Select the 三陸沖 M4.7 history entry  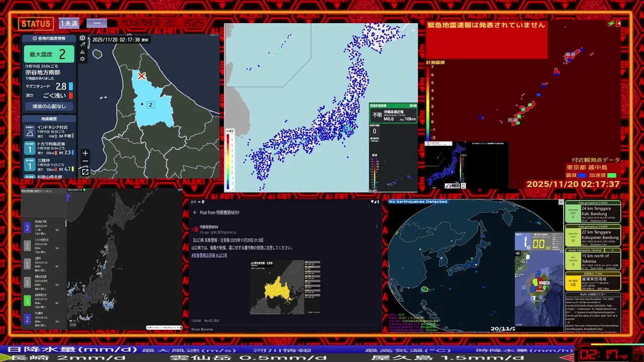coord(49,165)
